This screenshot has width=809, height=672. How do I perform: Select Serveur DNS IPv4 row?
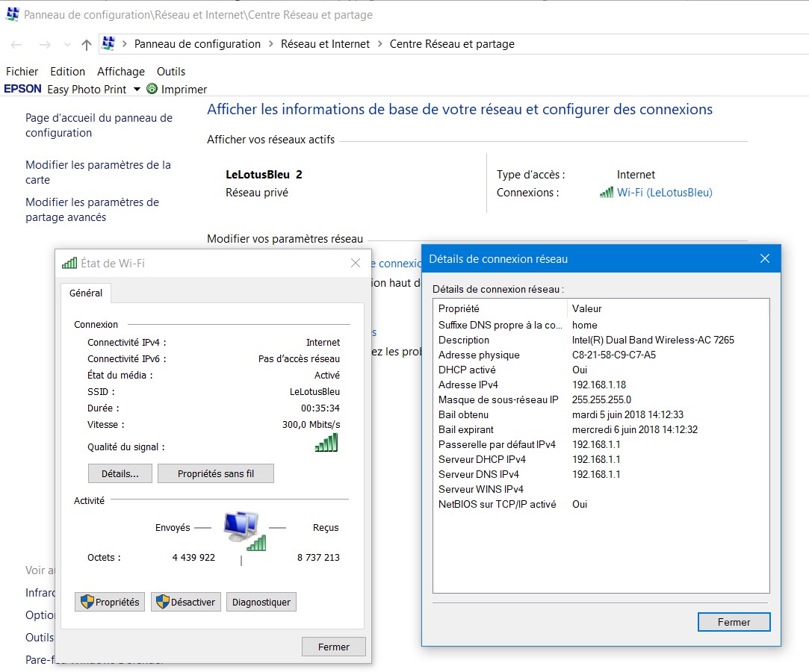tap(601, 474)
